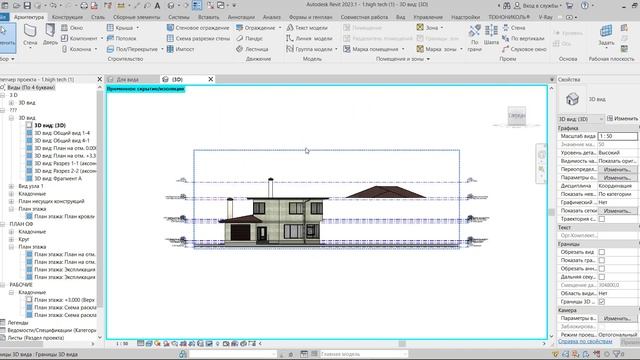This screenshot has width=640, height=360.
Task: Select the Column (Колонна) tool
Action: click(x=76, y=49)
